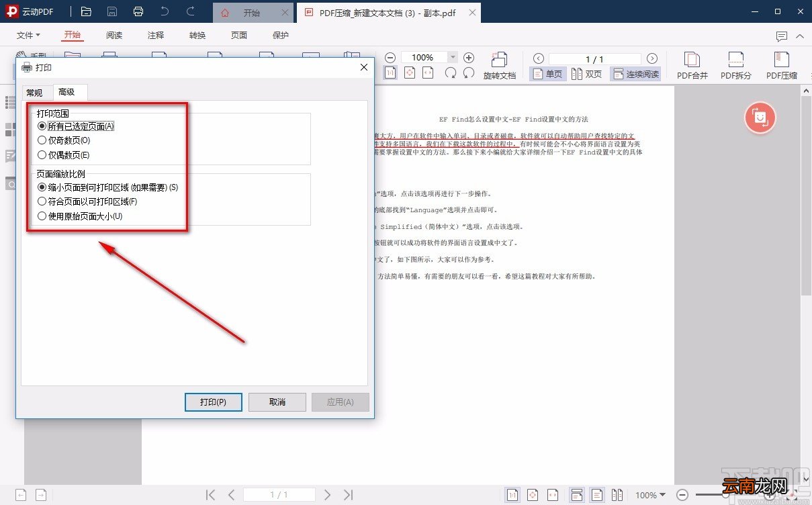
Task: Open the 保护 ribbon tab
Action: click(281, 36)
